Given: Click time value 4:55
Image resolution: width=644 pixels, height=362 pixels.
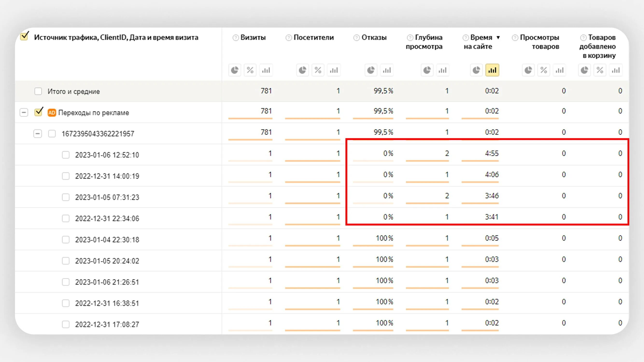Looking at the screenshot, I should (x=492, y=153).
